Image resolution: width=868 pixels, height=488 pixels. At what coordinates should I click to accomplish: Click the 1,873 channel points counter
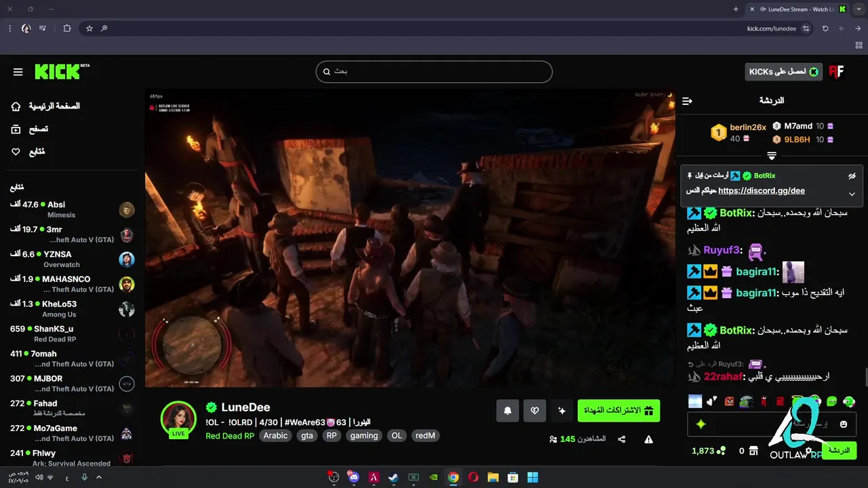tap(708, 451)
